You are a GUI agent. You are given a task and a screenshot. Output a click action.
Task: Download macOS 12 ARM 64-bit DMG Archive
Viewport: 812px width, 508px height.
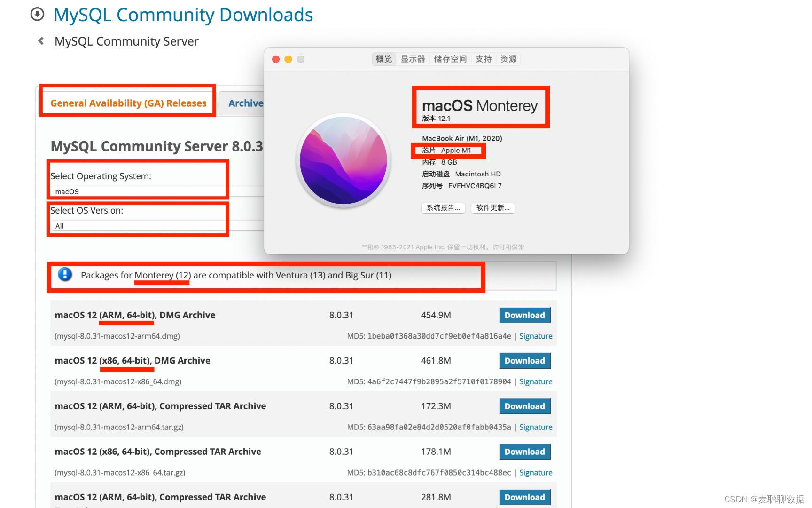(x=525, y=315)
